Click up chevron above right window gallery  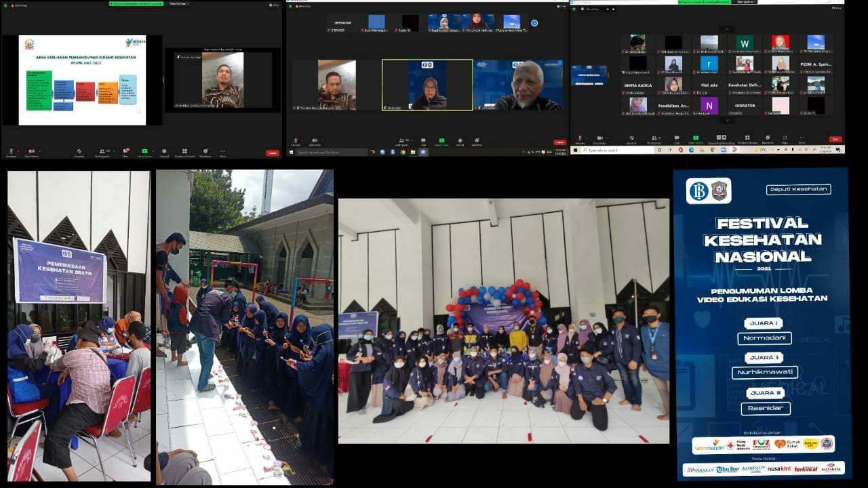point(727,29)
